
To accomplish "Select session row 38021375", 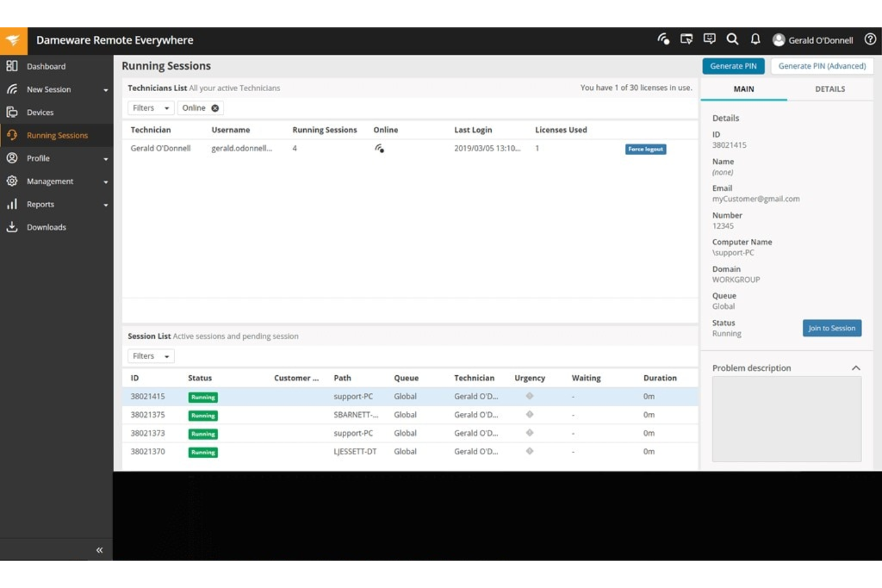I will [410, 415].
